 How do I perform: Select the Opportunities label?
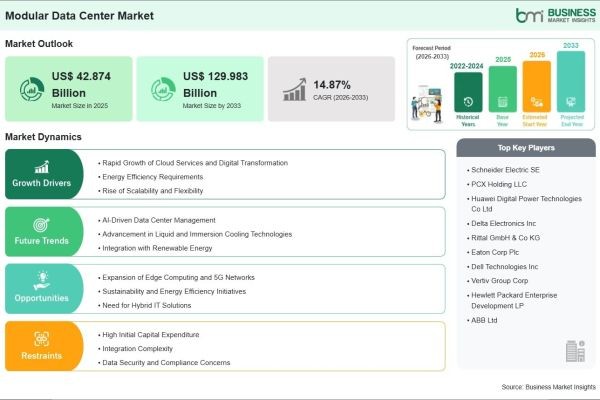pos(41,298)
